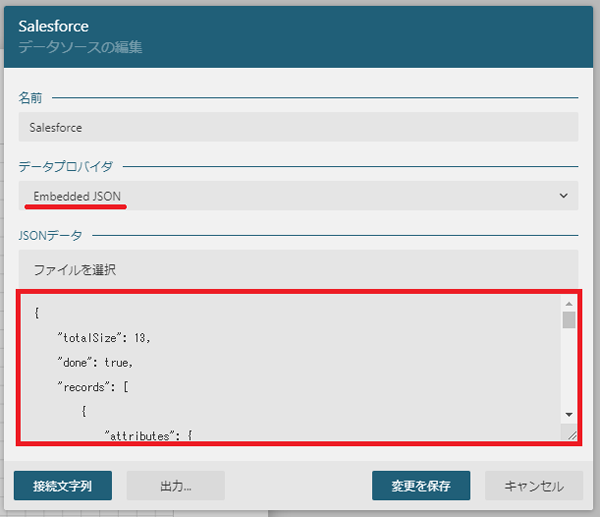The width and height of the screenshot is (600, 517).
Task: Click the 名前 section label
Action: click(30, 98)
